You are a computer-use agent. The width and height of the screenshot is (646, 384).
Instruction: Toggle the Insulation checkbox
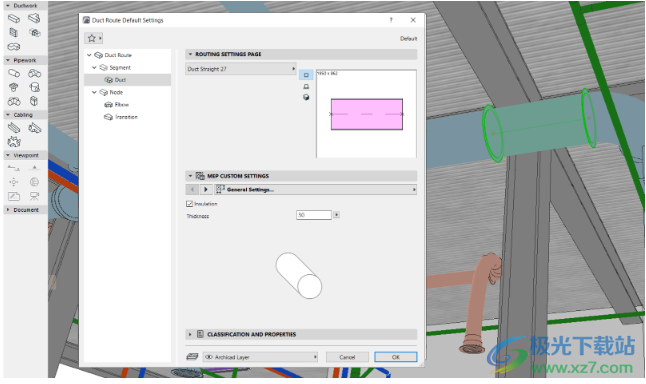190,204
